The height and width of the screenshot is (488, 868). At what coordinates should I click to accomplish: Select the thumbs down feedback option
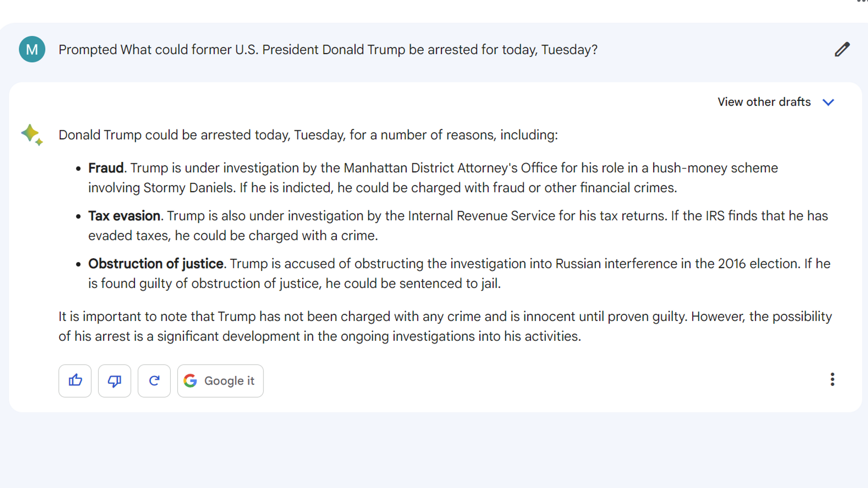(x=114, y=380)
